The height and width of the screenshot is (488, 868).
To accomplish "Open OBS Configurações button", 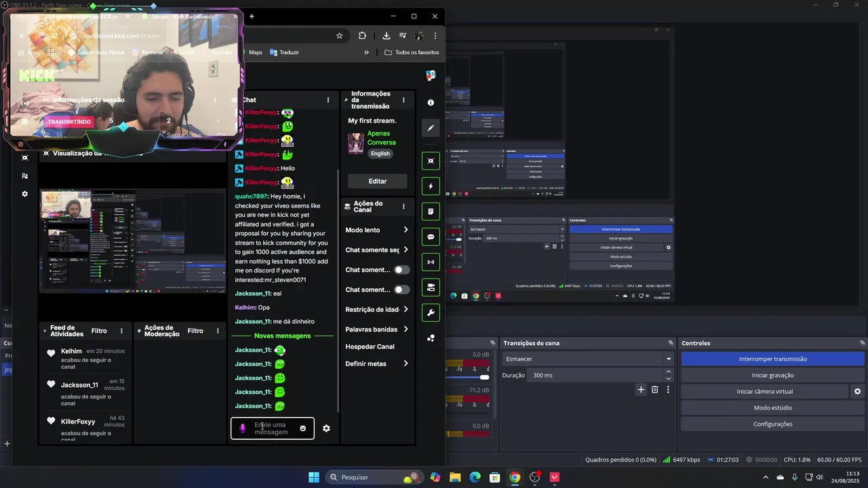I will click(773, 424).
